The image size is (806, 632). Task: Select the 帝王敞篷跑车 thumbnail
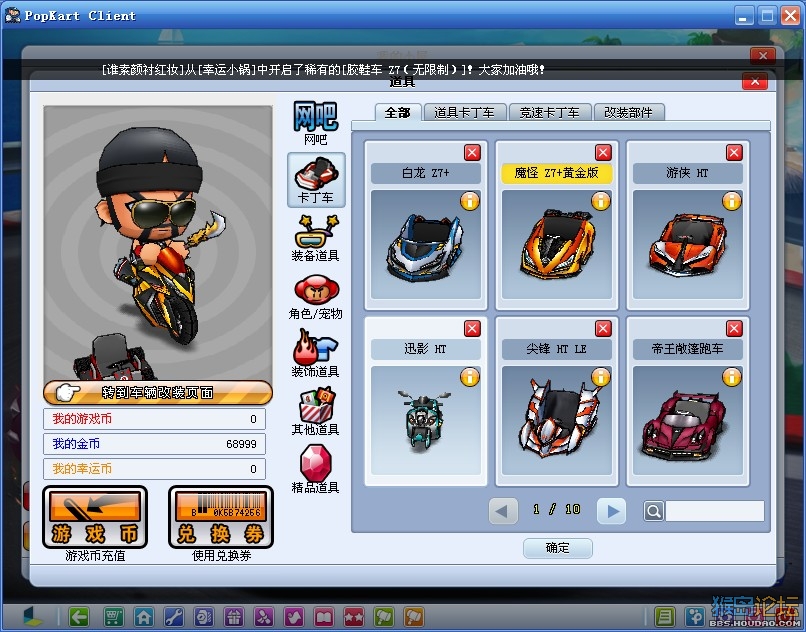[688, 420]
